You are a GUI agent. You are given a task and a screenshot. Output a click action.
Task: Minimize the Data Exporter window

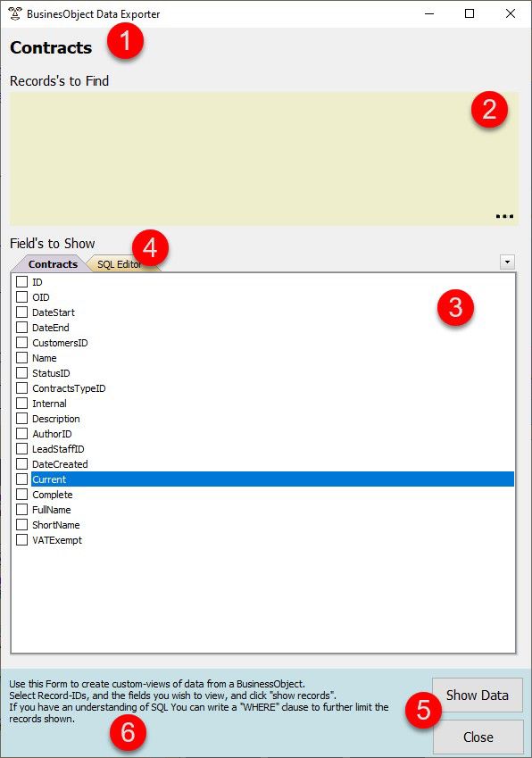pos(429,13)
